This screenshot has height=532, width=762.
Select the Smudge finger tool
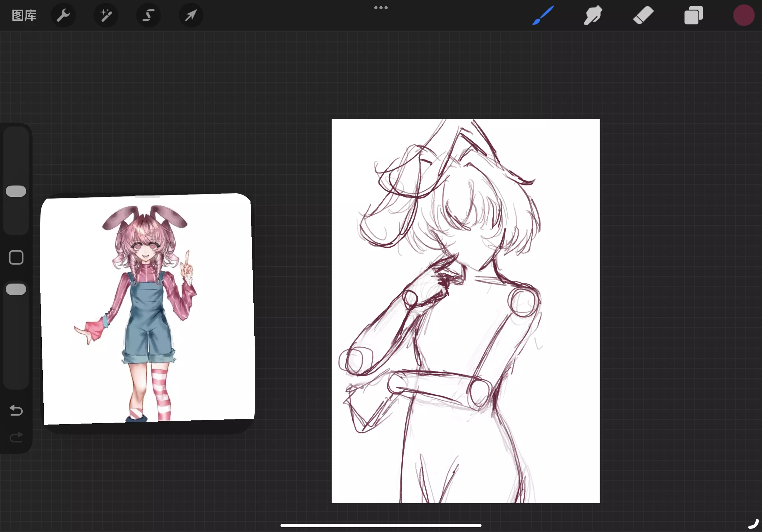point(593,15)
